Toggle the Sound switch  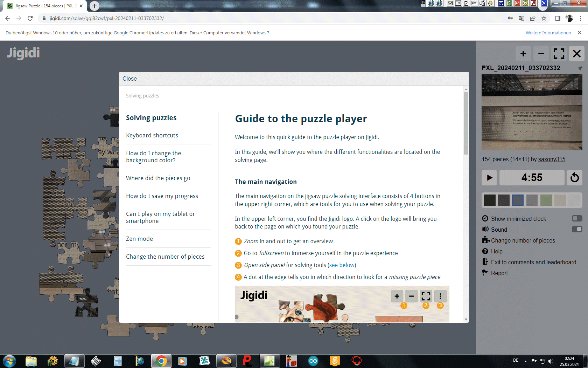577,230
